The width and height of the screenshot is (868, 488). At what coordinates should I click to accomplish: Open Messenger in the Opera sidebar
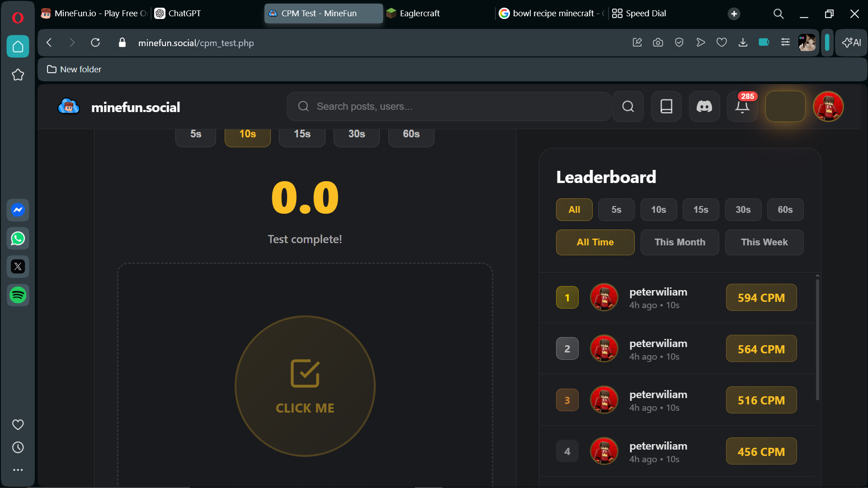tap(18, 210)
